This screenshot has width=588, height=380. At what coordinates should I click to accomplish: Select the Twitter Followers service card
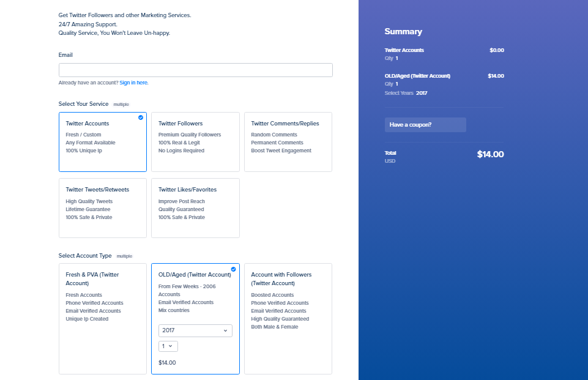pos(195,142)
